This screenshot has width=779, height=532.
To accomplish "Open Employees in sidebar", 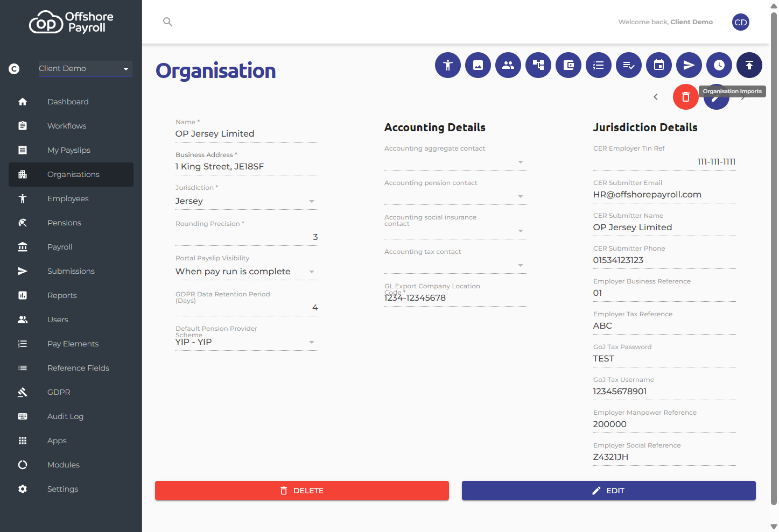I will tap(71, 198).
